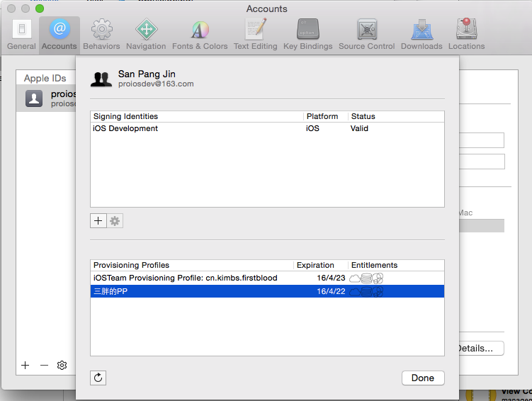Click the 16/4/23 expiration date cell

(x=331, y=278)
